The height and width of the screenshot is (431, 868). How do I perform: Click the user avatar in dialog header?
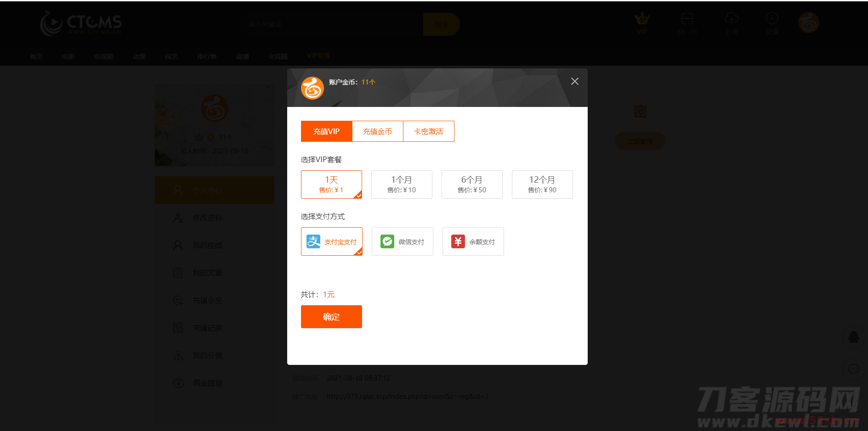click(312, 88)
